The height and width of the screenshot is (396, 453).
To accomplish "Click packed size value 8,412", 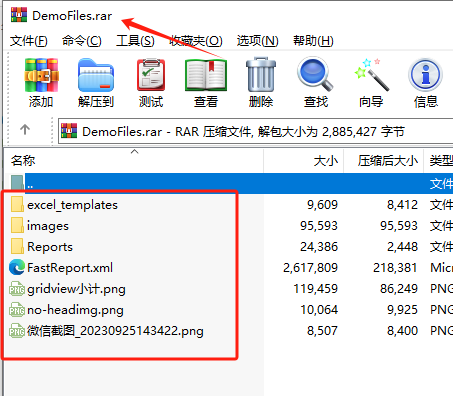I will point(402,205).
